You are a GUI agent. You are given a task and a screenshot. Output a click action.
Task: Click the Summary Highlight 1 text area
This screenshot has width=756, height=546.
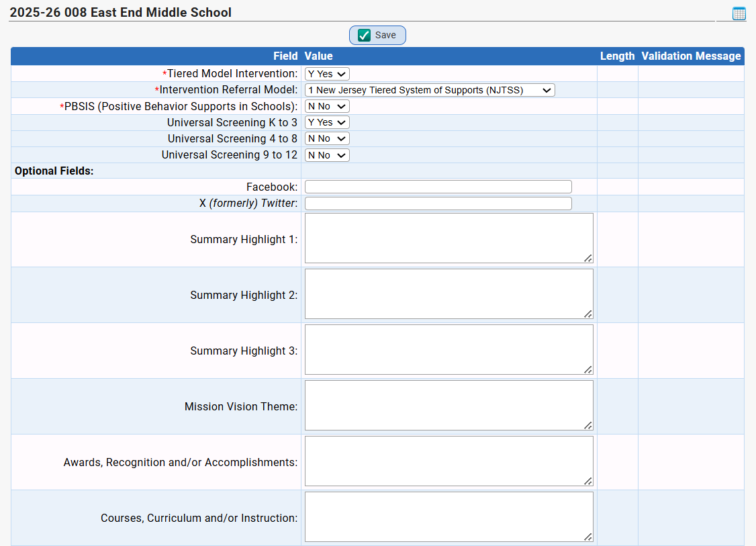449,238
